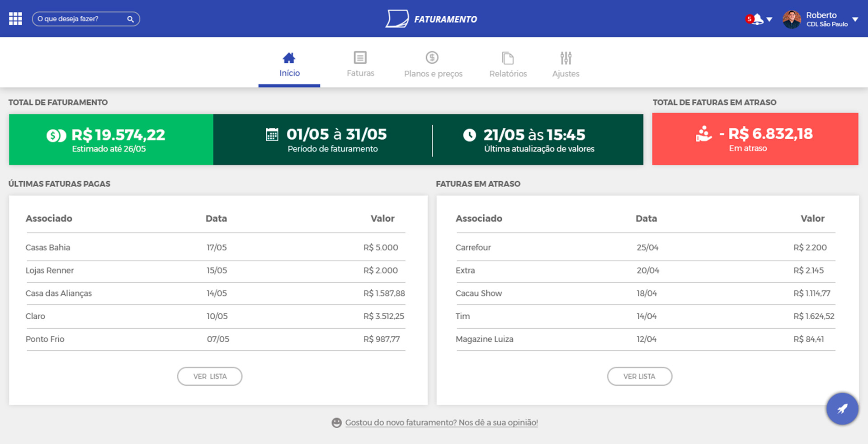Switch to the Início tab label
The image size is (868, 444).
point(289,73)
